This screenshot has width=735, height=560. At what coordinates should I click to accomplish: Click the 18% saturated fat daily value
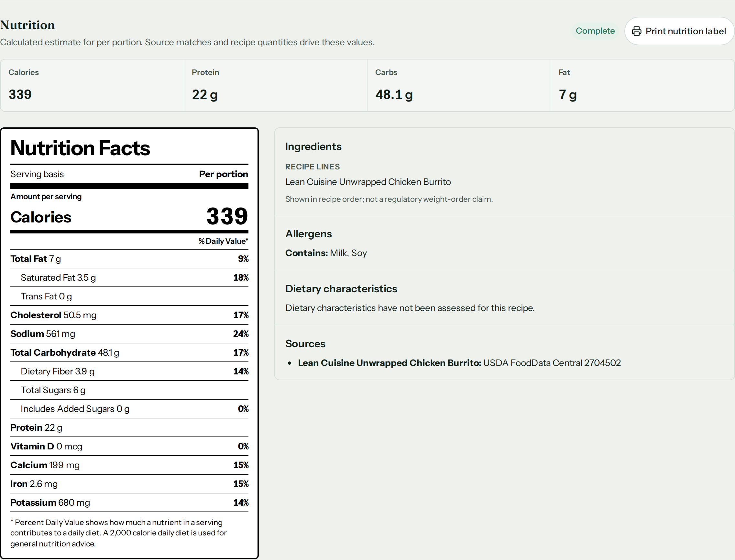click(x=241, y=277)
